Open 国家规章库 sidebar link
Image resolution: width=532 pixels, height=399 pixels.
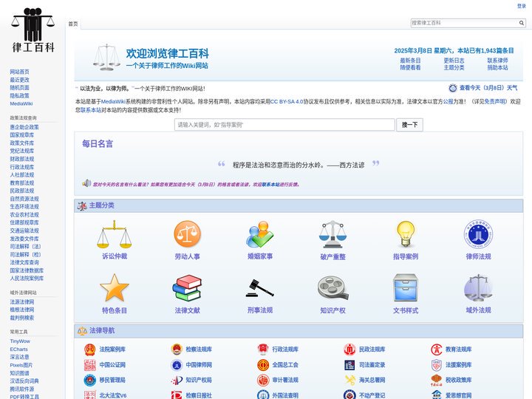[x=21, y=134]
